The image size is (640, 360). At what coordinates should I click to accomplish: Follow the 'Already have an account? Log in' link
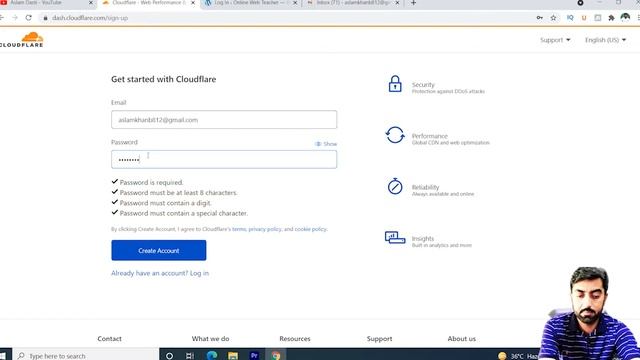(x=160, y=273)
